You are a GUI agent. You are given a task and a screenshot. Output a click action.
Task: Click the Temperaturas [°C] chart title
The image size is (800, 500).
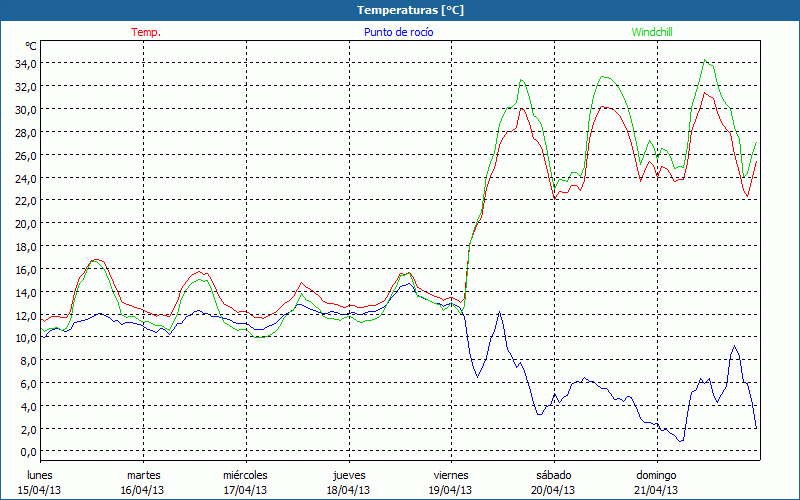(x=399, y=10)
